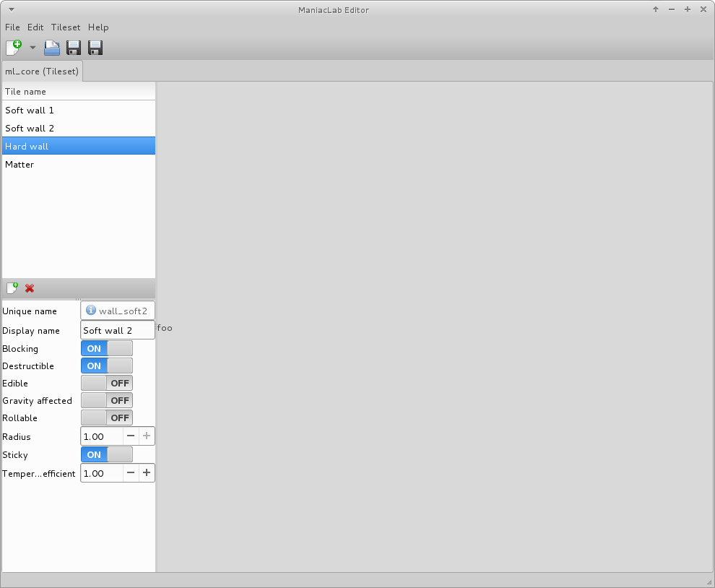Toggle the Destructible switch

(x=107, y=366)
